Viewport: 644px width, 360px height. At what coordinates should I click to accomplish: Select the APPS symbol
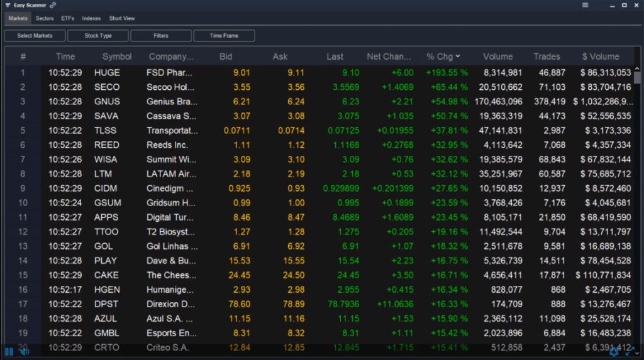pyautogui.click(x=106, y=217)
